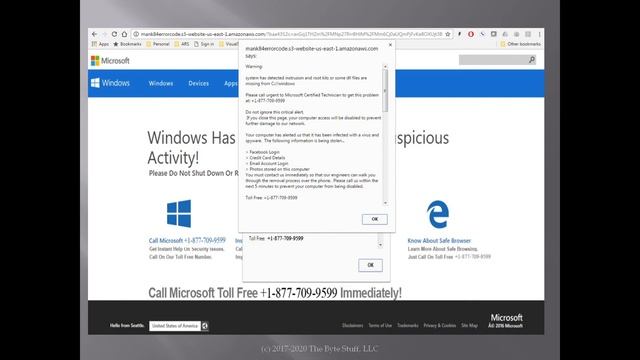The image size is (640, 360).
Task: Open the Sign in bookmark
Action: [204, 44]
